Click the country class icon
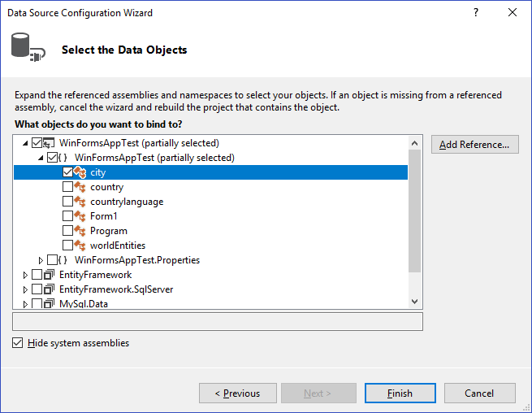 pyautogui.click(x=80, y=187)
